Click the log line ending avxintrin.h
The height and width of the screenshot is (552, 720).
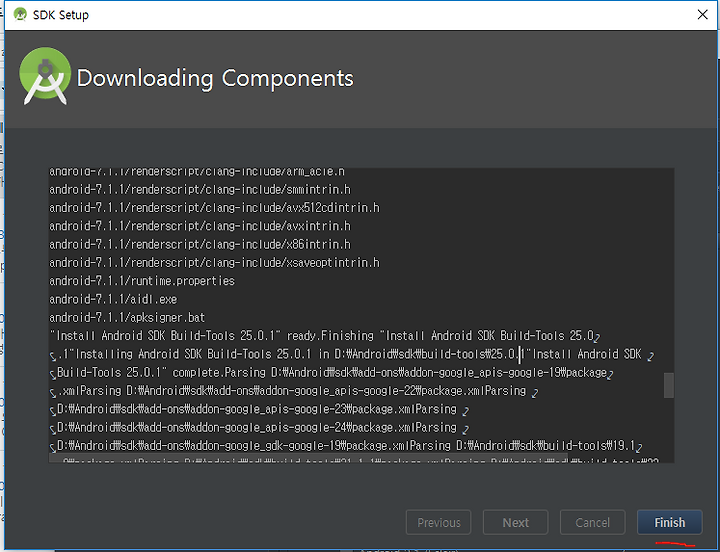point(200,226)
